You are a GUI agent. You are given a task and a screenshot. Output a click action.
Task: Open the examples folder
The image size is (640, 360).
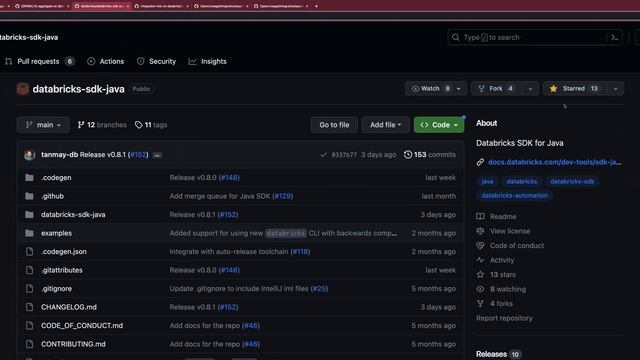pos(56,233)
